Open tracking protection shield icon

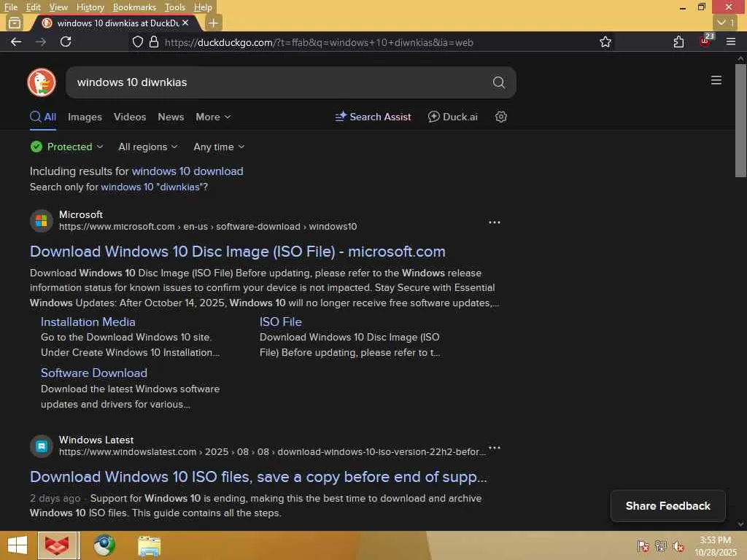(x=138, y=42)
